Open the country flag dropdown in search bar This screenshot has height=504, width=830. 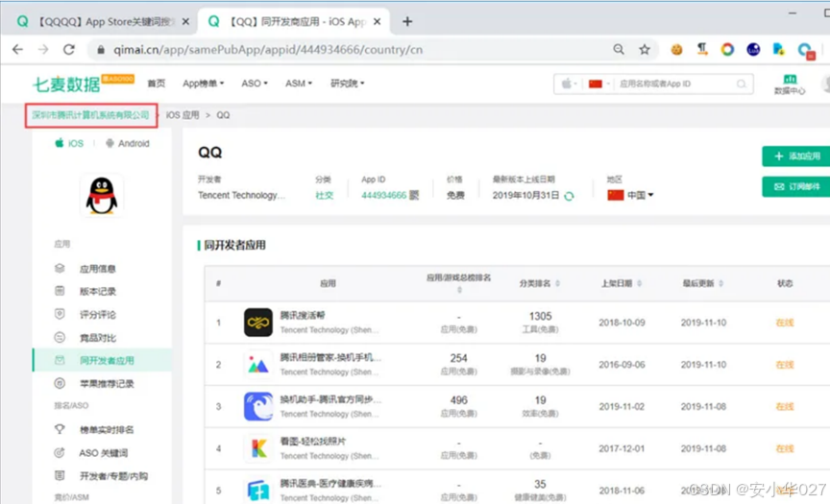pos(598,84)
